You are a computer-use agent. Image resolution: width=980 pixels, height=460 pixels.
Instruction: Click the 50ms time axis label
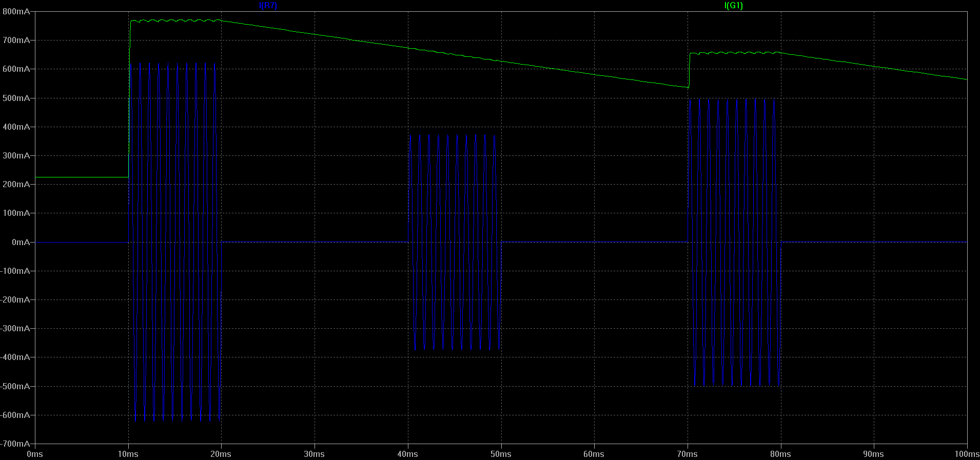coord(501,454)
